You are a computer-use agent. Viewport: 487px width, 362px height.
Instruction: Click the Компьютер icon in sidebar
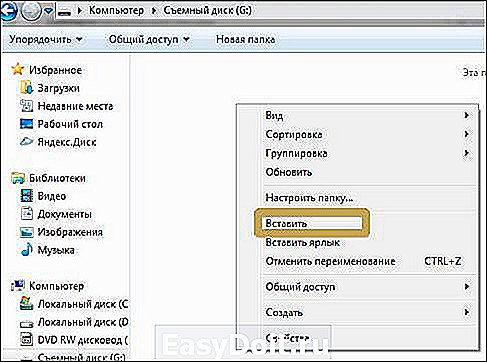click(18, 286)
